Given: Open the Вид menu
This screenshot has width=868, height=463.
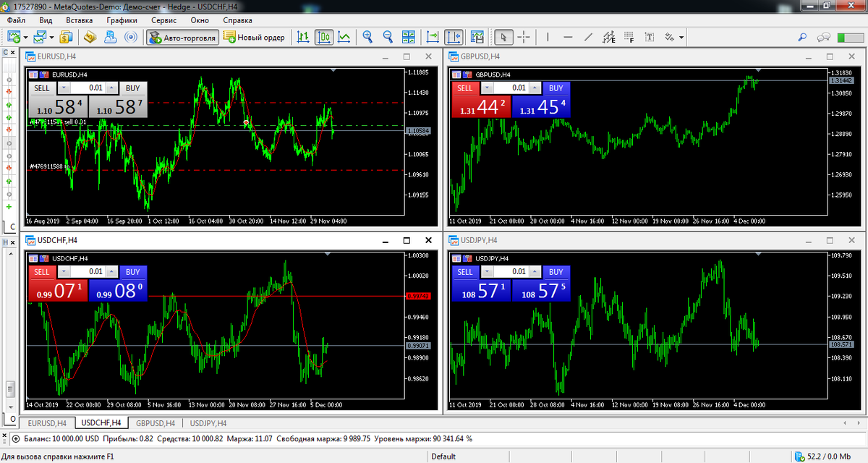Looking at the screenshot, I should click(46, 20).
